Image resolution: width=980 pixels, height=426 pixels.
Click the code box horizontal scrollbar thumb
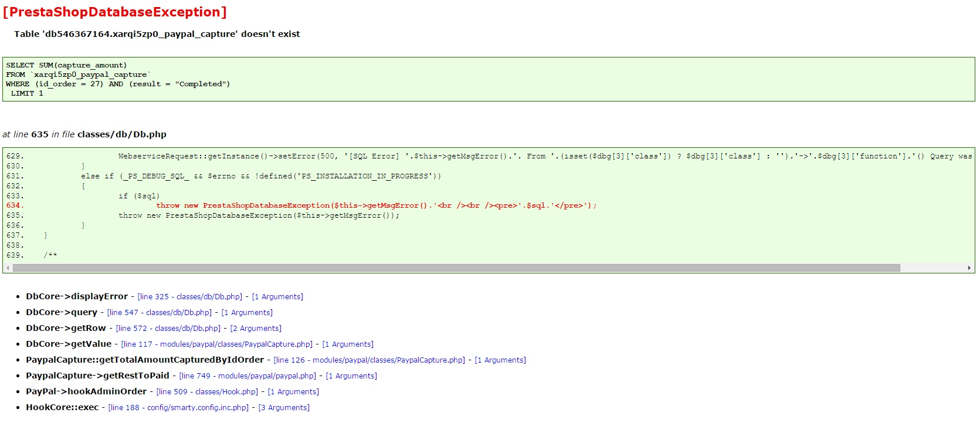456,268
